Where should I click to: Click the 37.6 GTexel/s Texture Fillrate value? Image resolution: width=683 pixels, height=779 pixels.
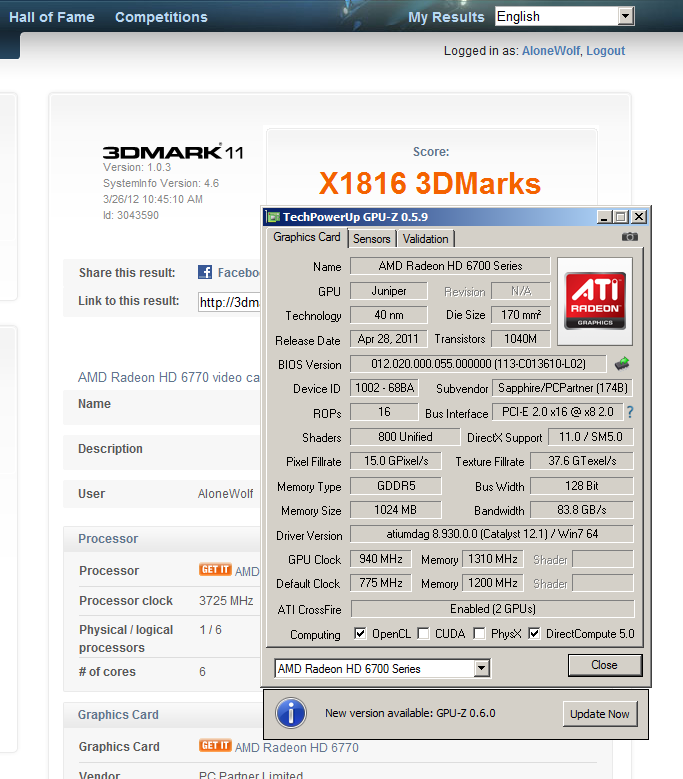[x=582, y=461]
